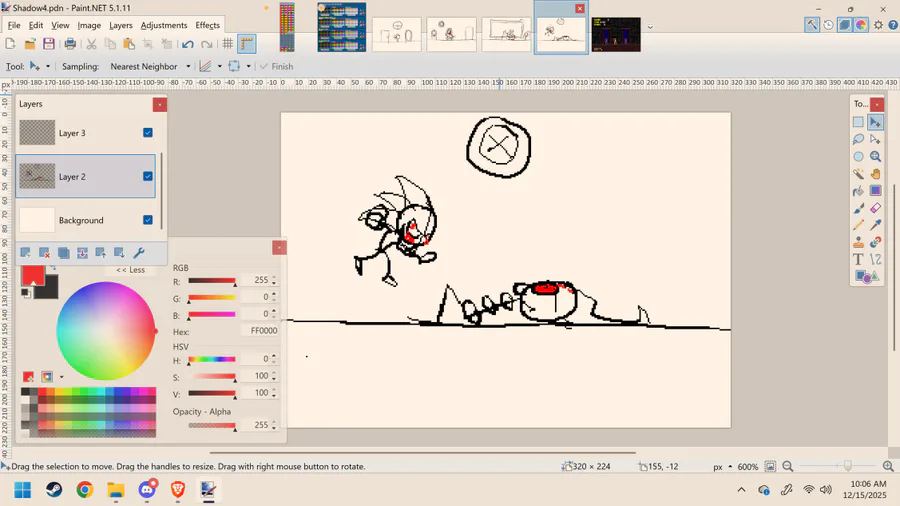Expand antialiasing mode dropdown arrow
This screenshot has height=506, width=900.
point(220,67)
